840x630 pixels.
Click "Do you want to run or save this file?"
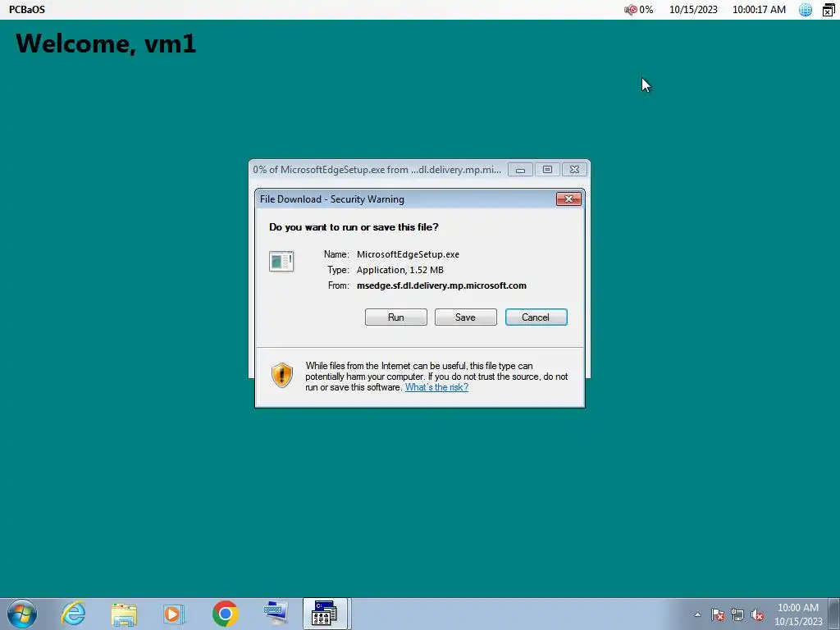[354, 227]
